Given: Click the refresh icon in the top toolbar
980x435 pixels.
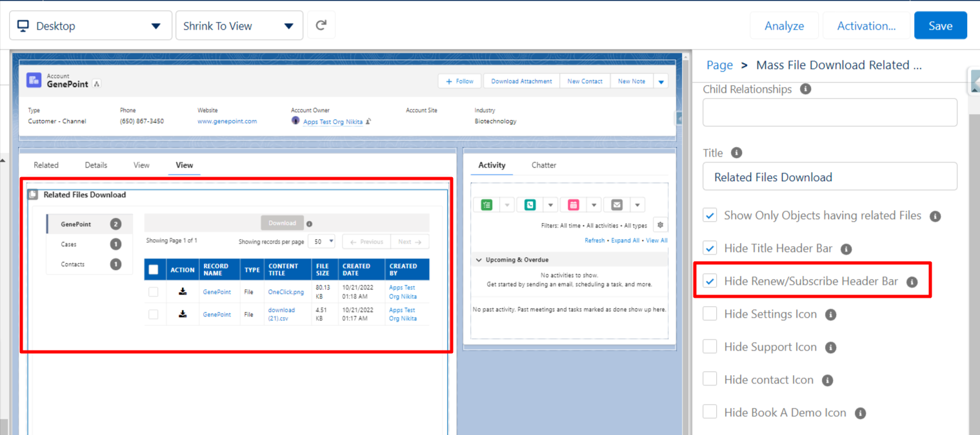Looking at the screenshot, I should click(321, 26).
